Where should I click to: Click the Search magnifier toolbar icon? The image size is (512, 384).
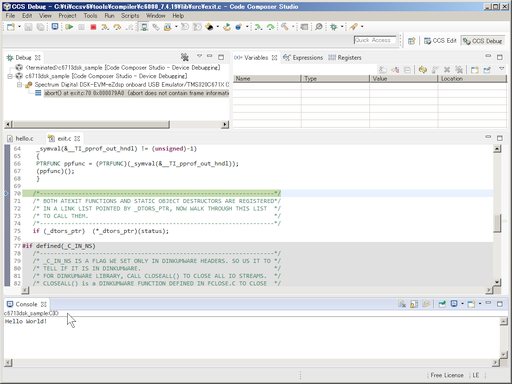(x=319, y=27)
